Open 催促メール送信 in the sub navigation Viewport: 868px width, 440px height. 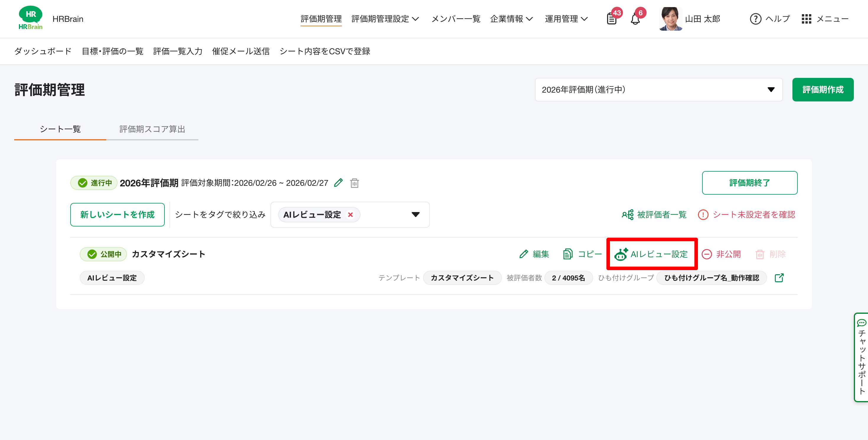point(241,51)
